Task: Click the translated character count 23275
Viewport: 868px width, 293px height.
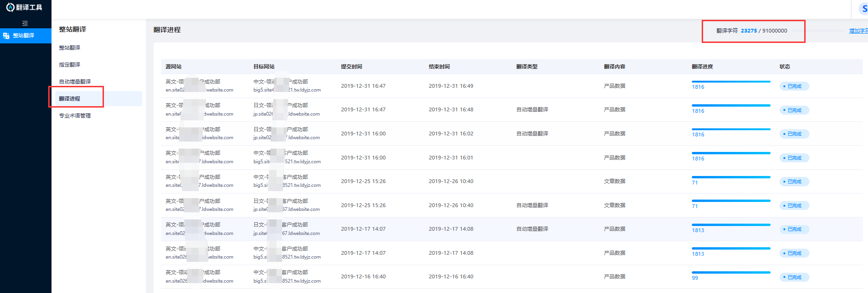Action: 748,31
